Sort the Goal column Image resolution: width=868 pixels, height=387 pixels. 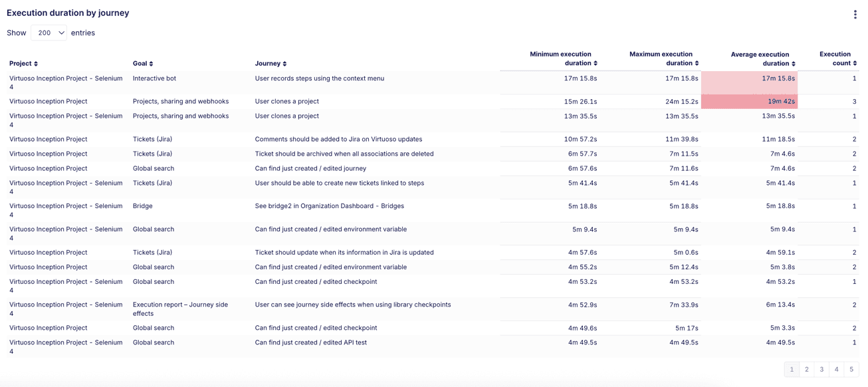click(140, 63)
